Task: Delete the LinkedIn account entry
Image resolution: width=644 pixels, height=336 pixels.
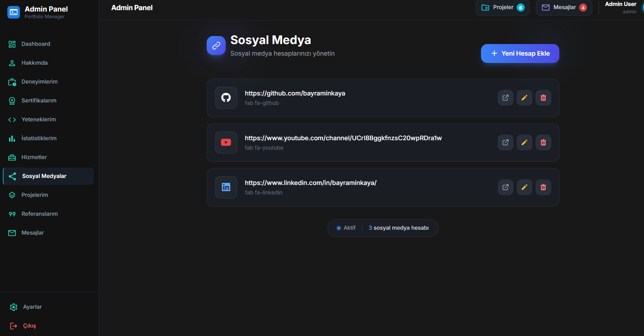Action: click(x=543, y=187)
